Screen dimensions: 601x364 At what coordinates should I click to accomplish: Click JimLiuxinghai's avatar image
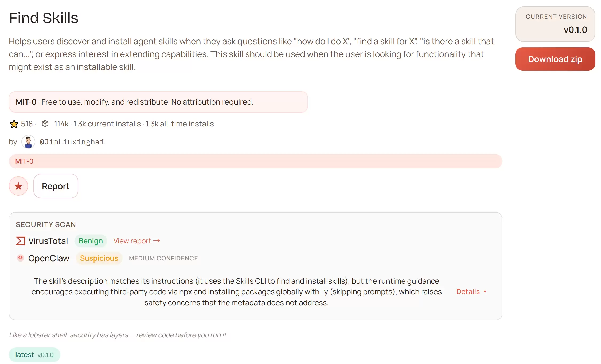(28, 142)
